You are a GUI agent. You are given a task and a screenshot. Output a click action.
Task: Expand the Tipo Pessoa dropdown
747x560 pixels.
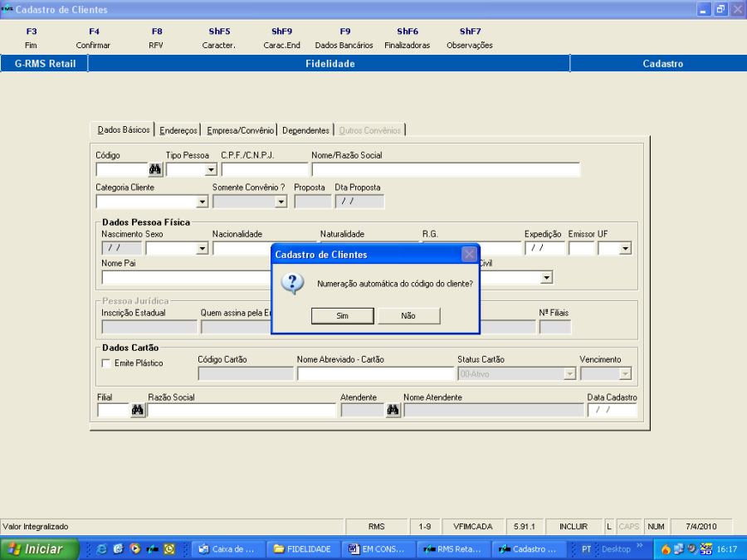click(x=211, y=169)
